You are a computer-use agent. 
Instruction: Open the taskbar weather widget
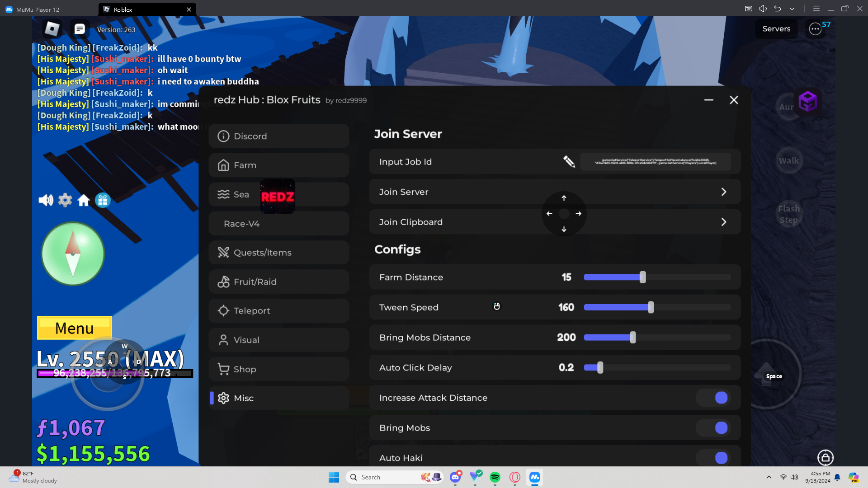(x=33, y=477)
